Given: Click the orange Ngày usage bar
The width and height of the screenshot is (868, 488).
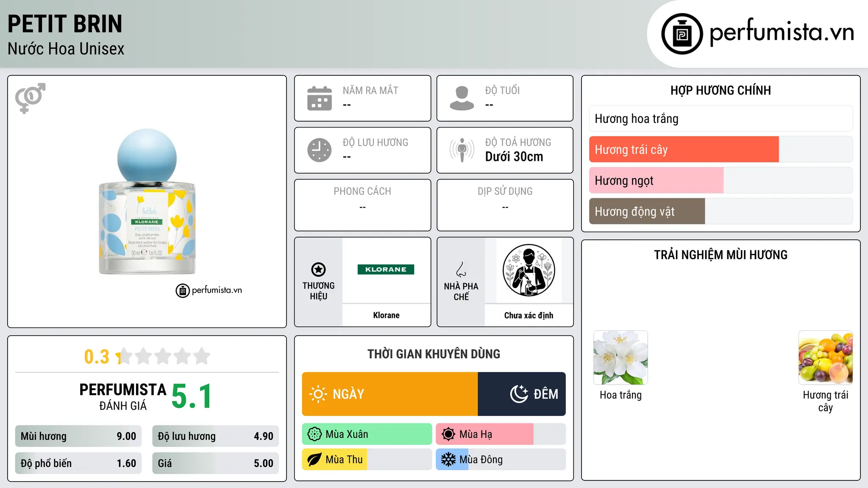Looking at the screenshot, I should (390, 394).
